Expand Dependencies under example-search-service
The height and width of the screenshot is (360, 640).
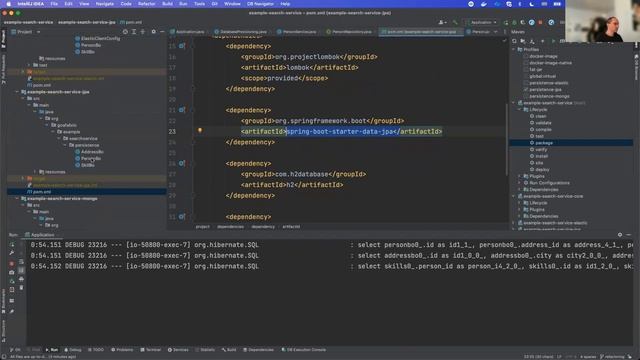[520, 189]
